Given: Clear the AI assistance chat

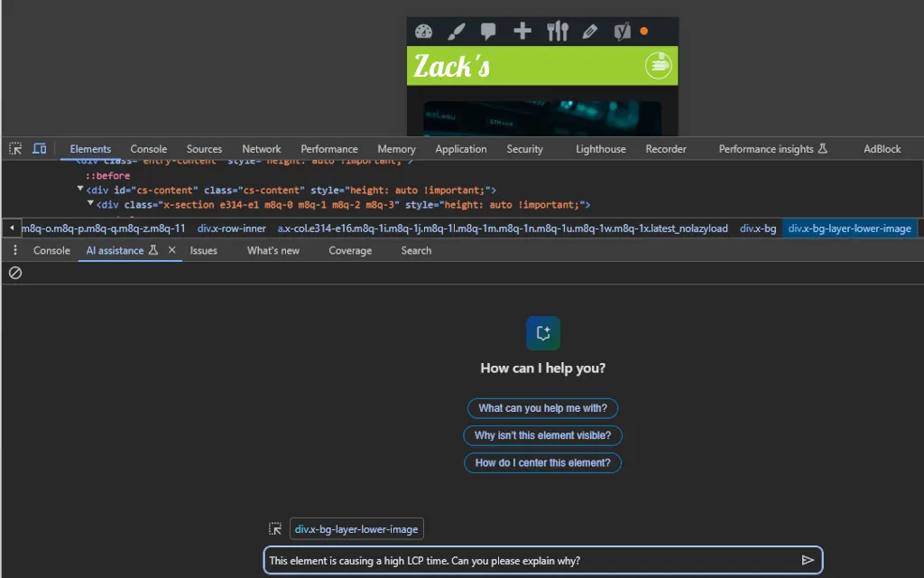Looking at the screenshot, I should click(x=15, y=273).
